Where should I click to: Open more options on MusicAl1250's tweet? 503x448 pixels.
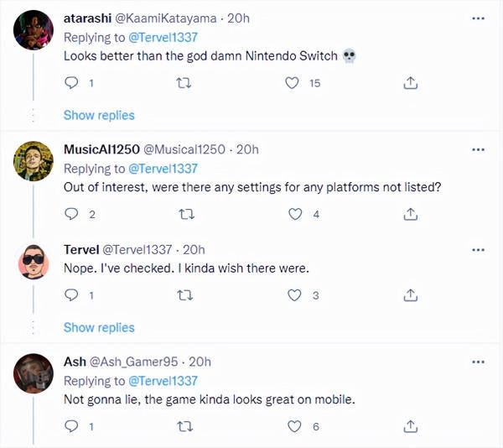coord(478,148)
